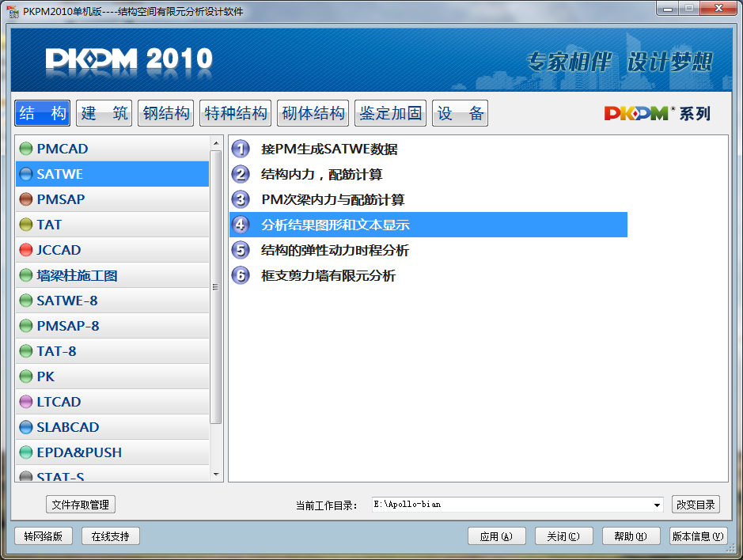Click 改变目录 button
Viewport: 743px width, 560px height.
coord(696,505)
